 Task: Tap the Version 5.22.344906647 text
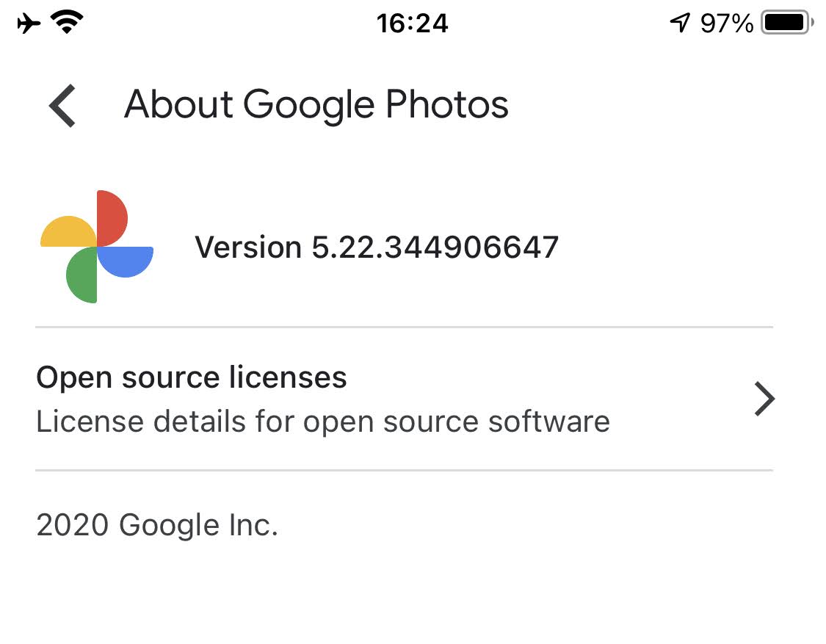pyautogui.click(x=377, y=247)
